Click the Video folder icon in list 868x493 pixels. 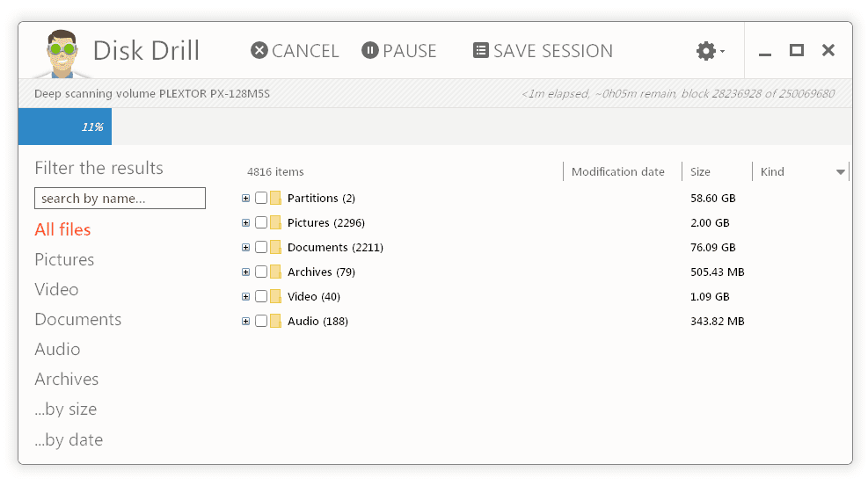coord(275,296)
